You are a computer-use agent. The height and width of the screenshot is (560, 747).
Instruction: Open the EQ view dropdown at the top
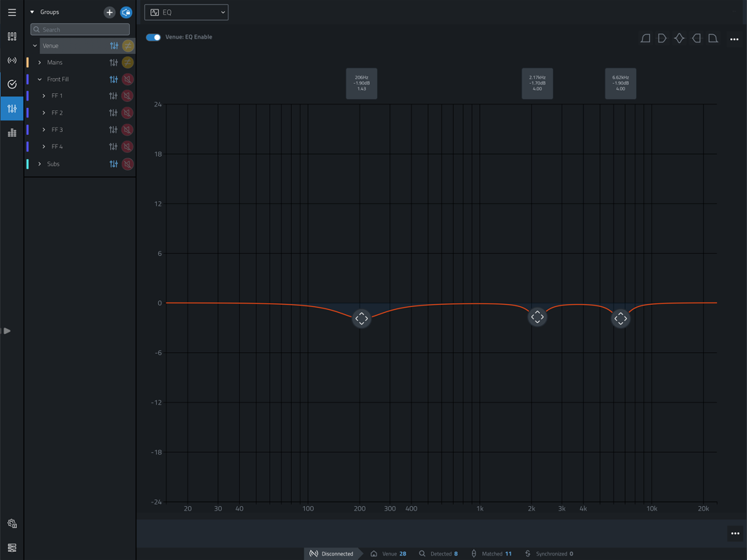coord(186,12)
